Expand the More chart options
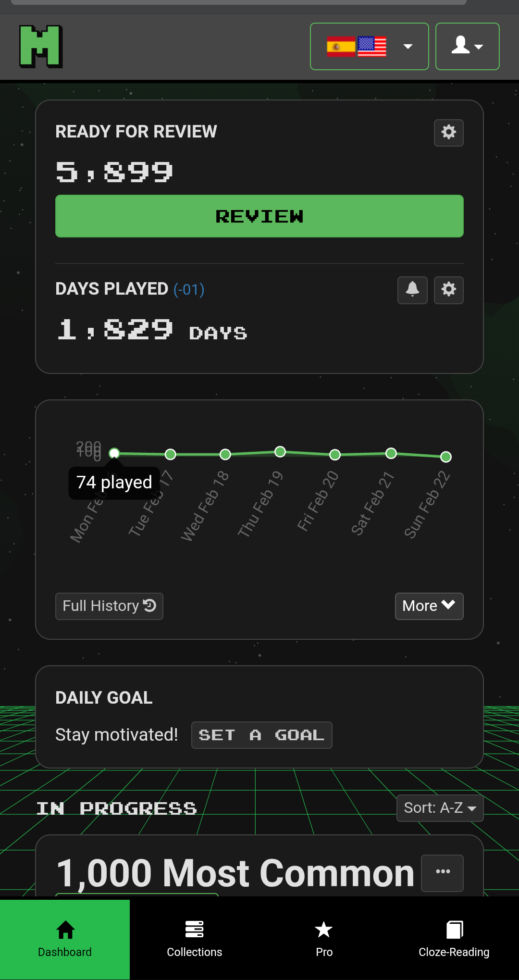The width and height of the screenshot is (519, 980). [429, 606]
